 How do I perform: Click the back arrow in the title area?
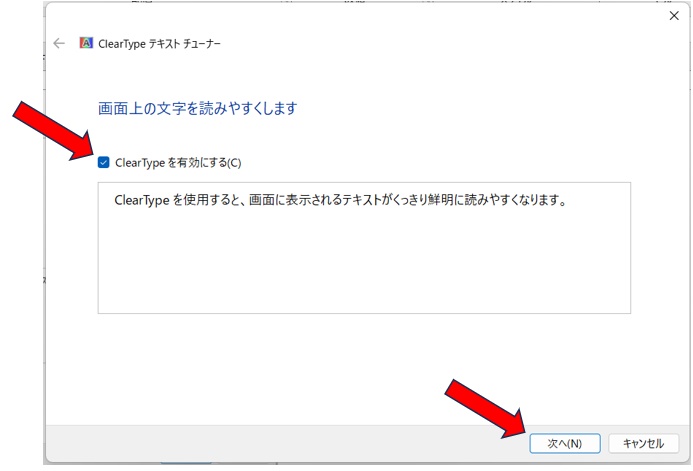pos(59,44)
